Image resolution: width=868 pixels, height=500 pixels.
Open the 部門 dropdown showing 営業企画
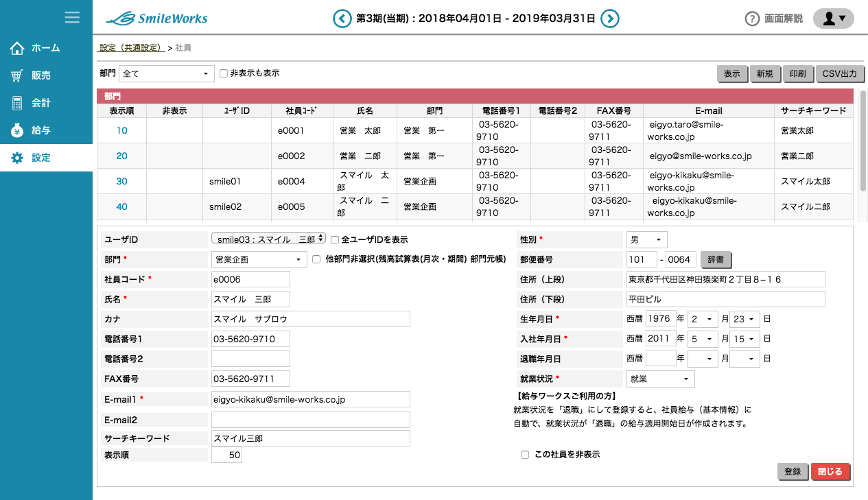coord(259,259)
